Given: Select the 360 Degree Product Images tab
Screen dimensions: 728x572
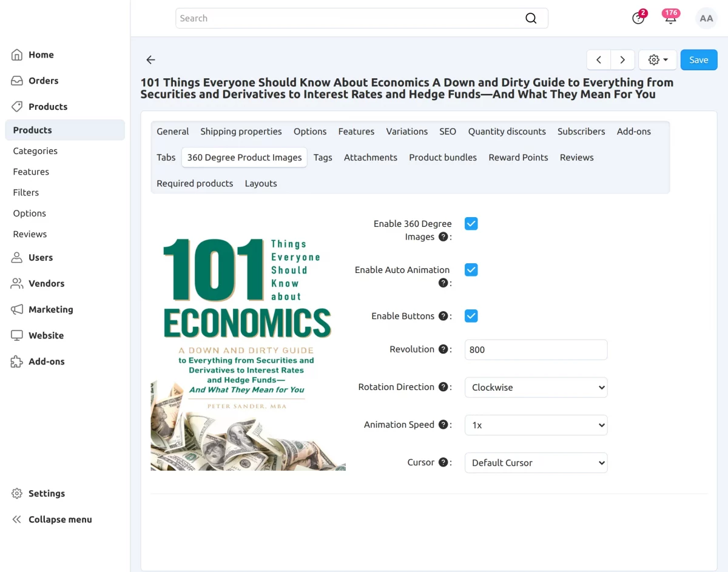Looking at the screenshot, I should (244, 158).
